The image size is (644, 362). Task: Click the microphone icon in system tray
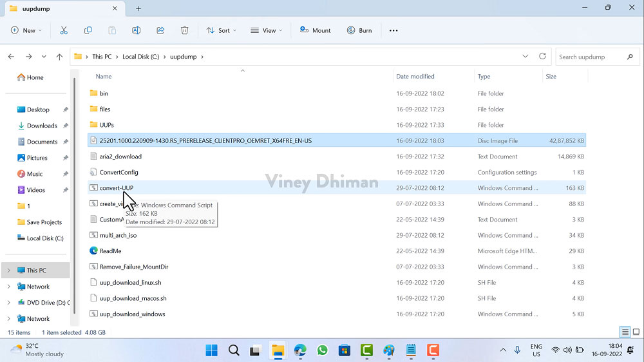click(518, 350)
